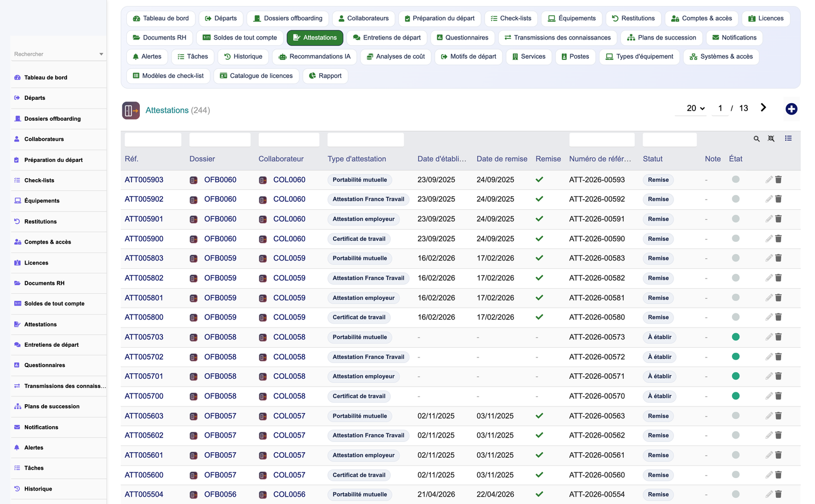Viewport: 815px width, 504px height.
Task: Toggle green État indicator for ATT005700
Action: tap(735, 396)
